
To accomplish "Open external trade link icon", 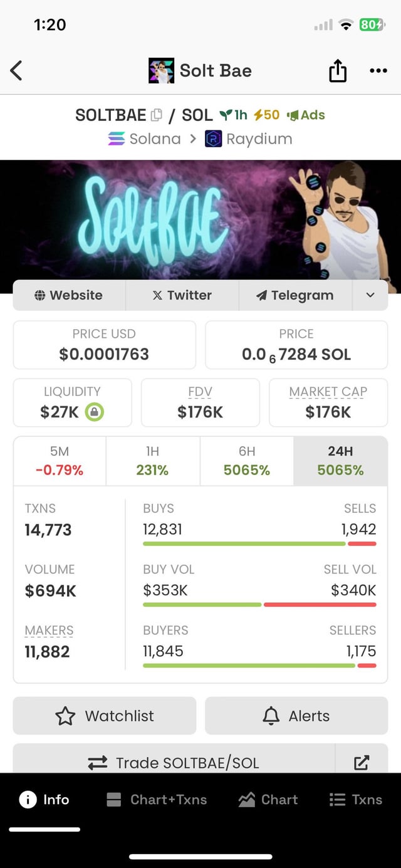I will pos(362,762).
